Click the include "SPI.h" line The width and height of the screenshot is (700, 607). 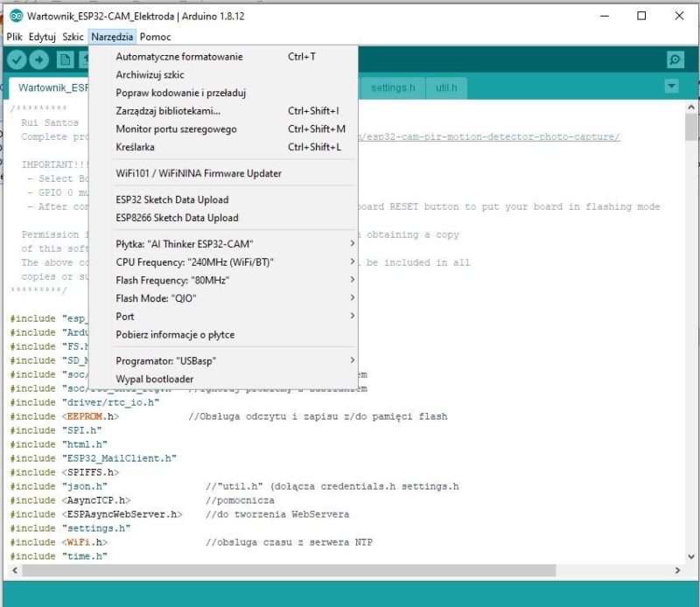click(x=56, y=430)
